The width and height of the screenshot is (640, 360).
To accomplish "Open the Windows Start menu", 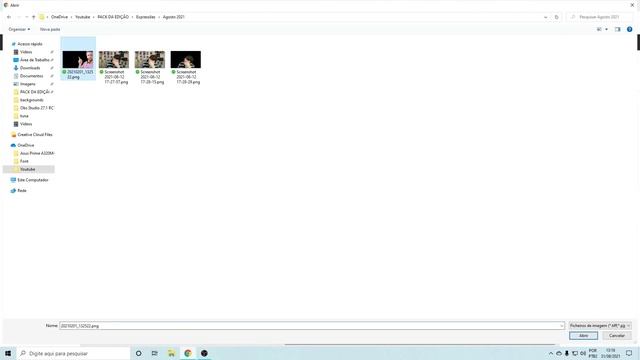I will click(8, 353).
